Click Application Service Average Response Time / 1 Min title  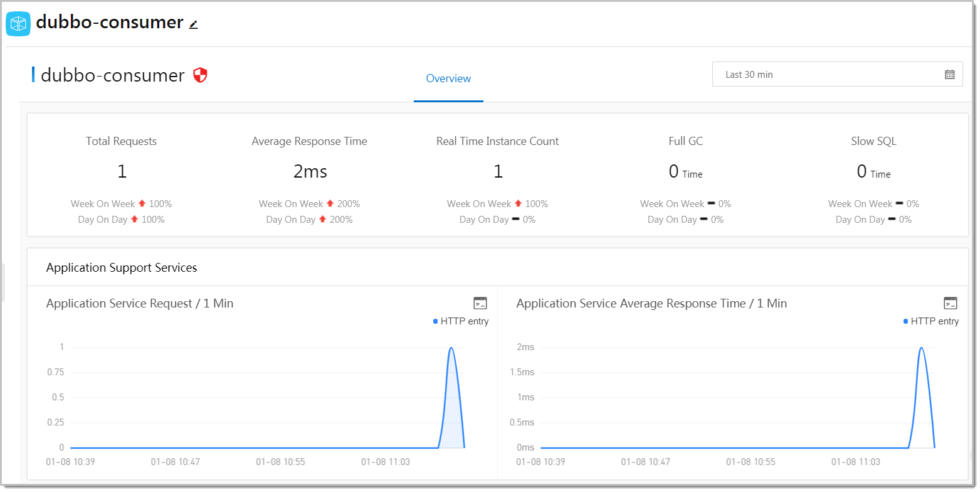coord(651,304)
